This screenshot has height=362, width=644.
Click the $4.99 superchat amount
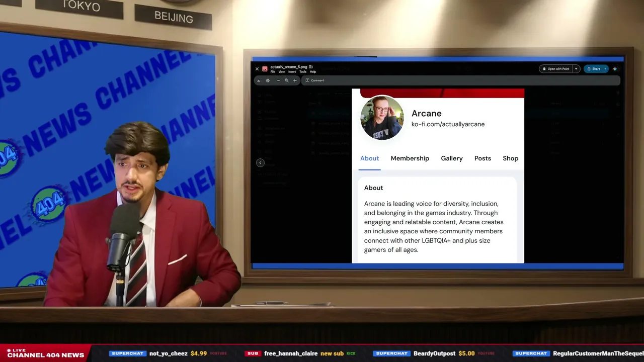coord(199,353)
